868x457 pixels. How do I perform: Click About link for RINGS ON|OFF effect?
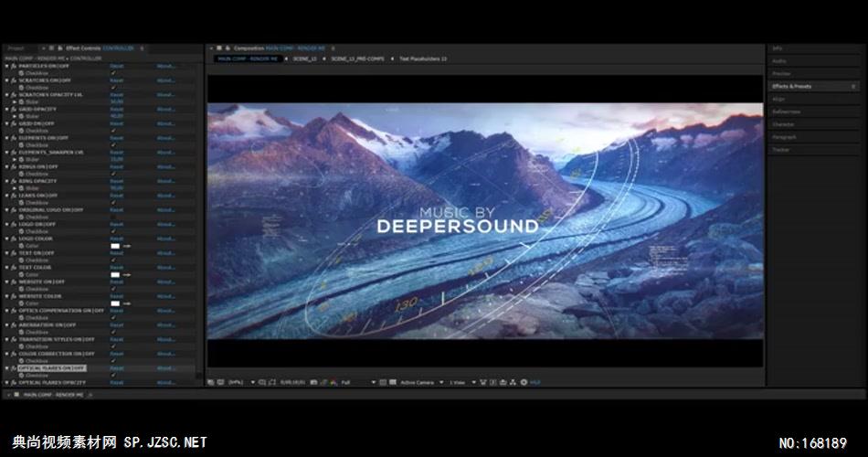coord(165,166)
